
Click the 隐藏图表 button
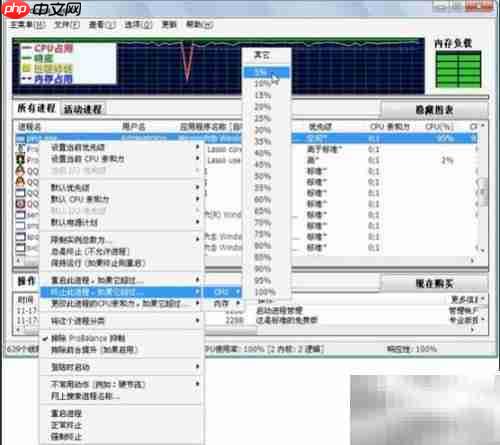434,110
